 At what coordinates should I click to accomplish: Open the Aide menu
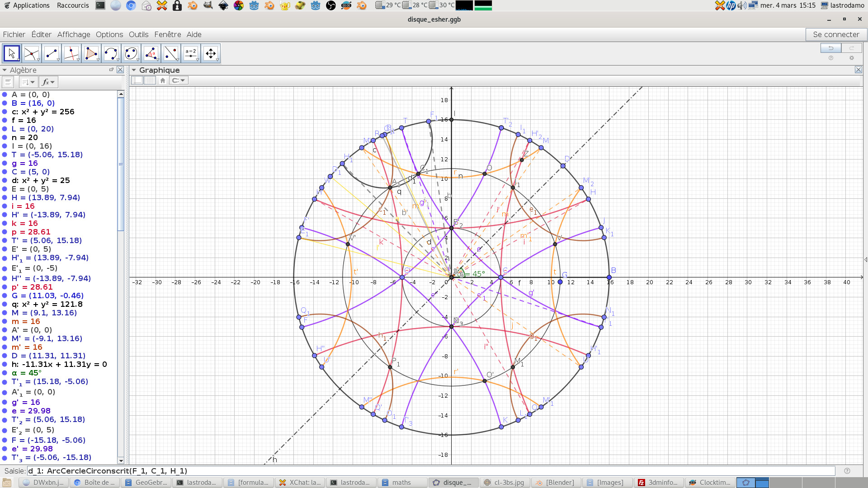pyautogui.click(x=194, y=34)
